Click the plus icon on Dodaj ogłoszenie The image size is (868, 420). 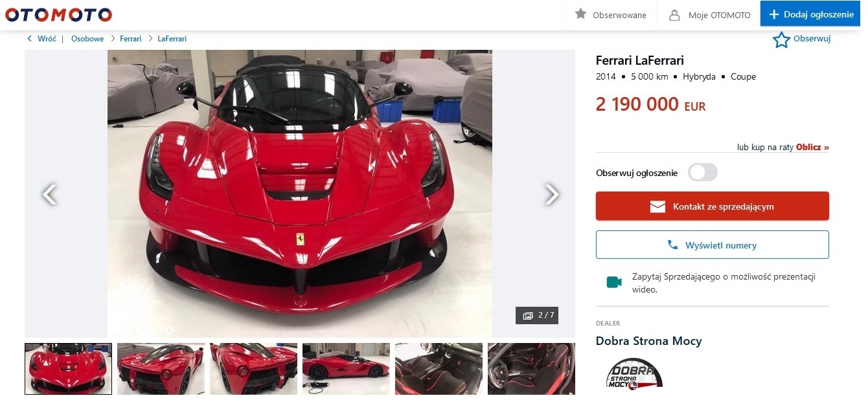tap(773, 14)
